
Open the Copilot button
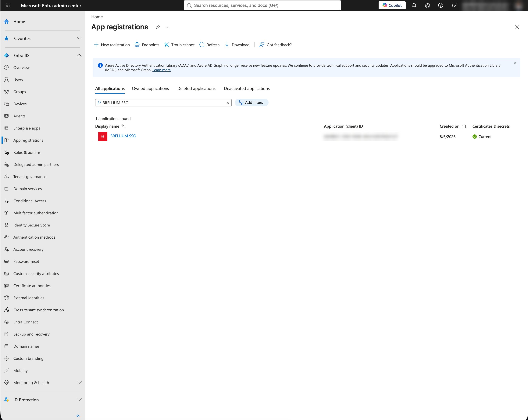coord(392,5)
